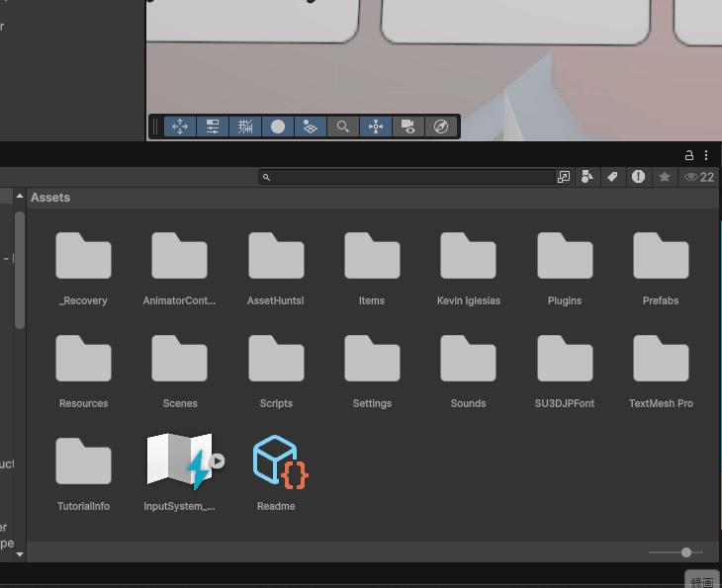Image resolution: width=722 pixels, height=588 pixels.
Task: Toggle the Project panel lock icon
Action: click(x=689, y=155)
